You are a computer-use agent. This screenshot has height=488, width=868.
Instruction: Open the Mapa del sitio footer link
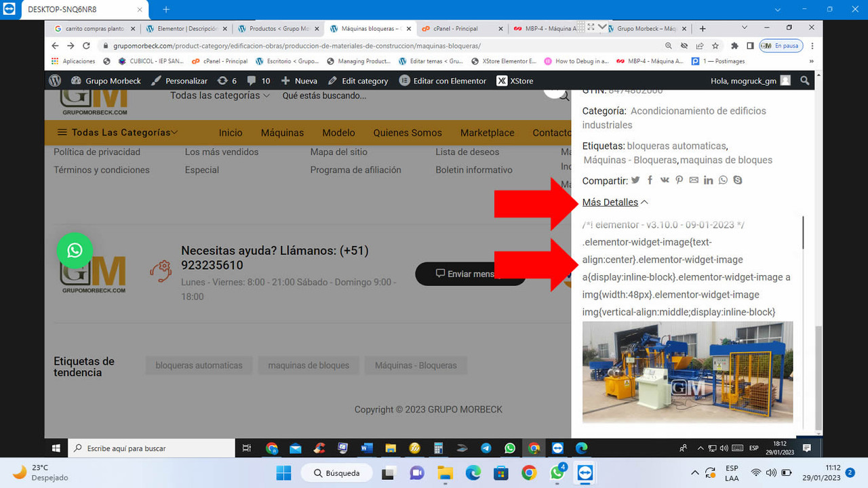click(338, 152)
